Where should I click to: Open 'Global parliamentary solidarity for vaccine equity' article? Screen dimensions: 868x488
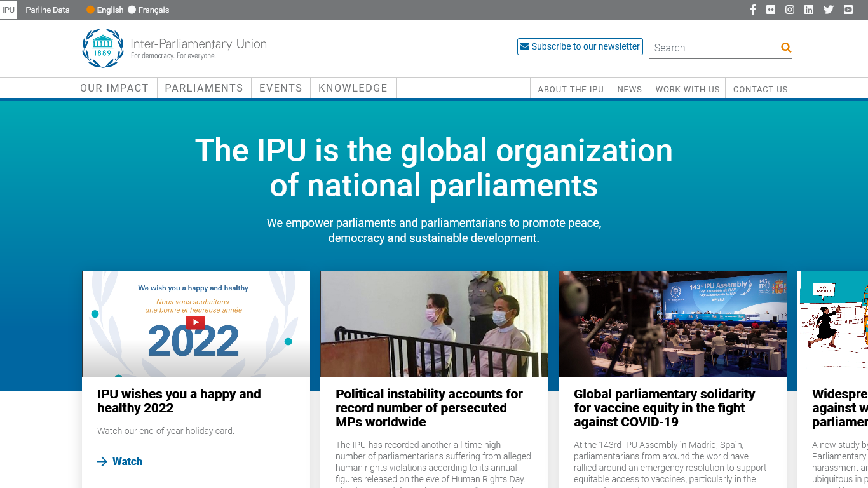(664, 408)
